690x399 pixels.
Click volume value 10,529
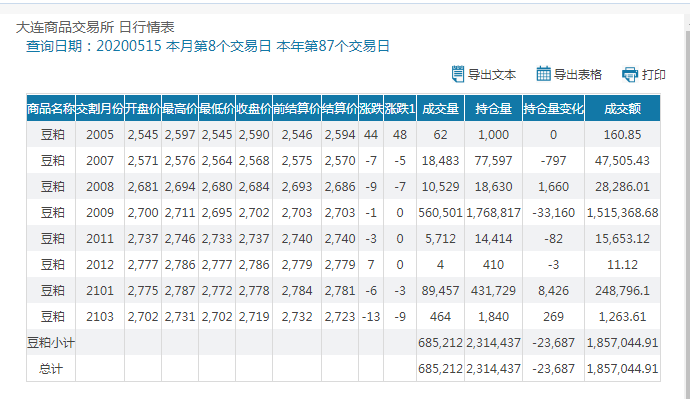440,187
